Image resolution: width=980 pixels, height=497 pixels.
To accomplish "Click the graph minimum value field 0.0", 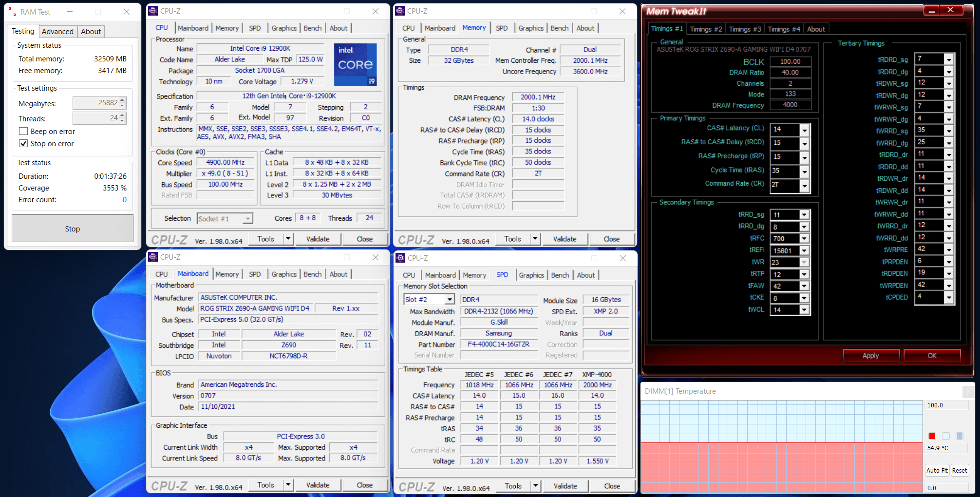I will click(946, 488).
